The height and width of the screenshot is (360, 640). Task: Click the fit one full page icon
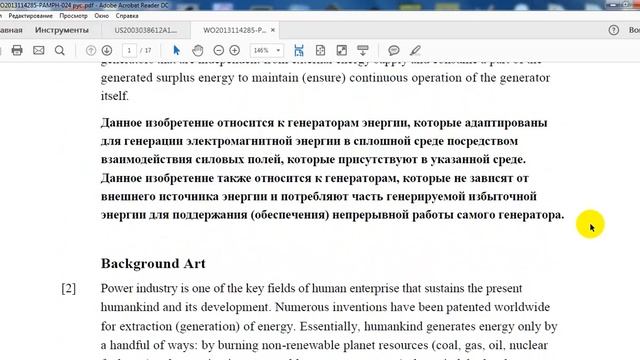320,50
